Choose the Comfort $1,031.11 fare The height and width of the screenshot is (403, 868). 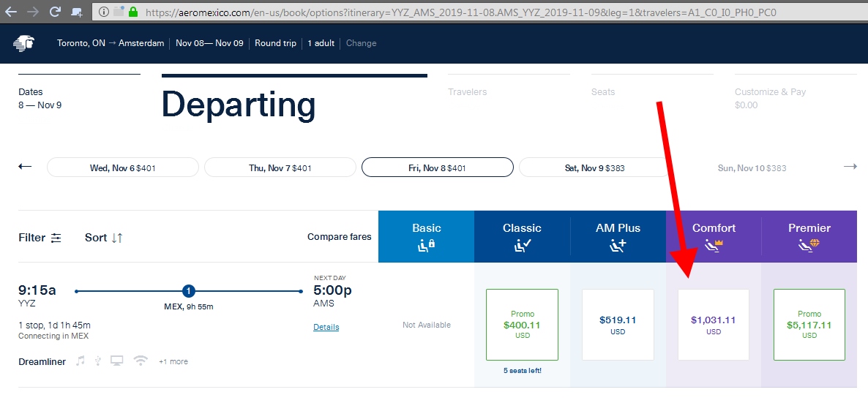click(714, 325)
